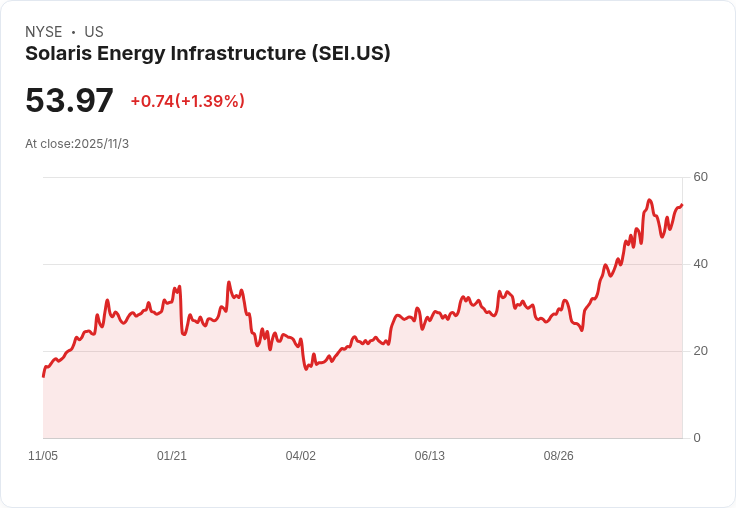Open the Solaris Energy Infrastructure (SEI.US) title
The height and width of the screenshot is (508, 736).
207,53
